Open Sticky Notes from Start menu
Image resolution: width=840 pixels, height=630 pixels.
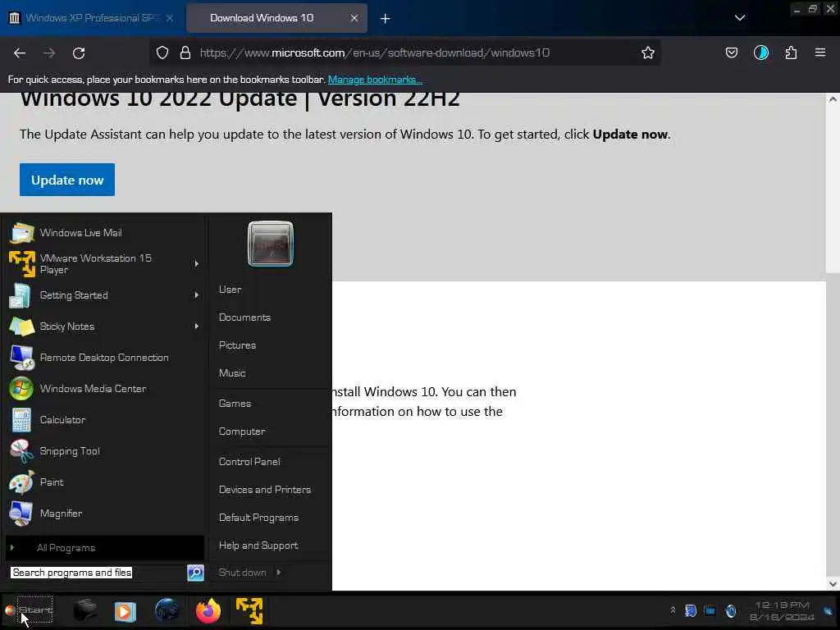point(105,326)
